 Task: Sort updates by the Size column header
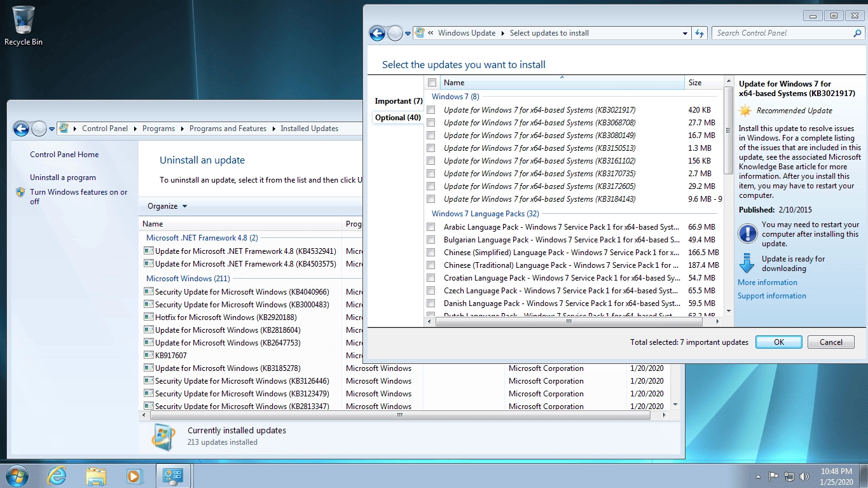[703, 83]
